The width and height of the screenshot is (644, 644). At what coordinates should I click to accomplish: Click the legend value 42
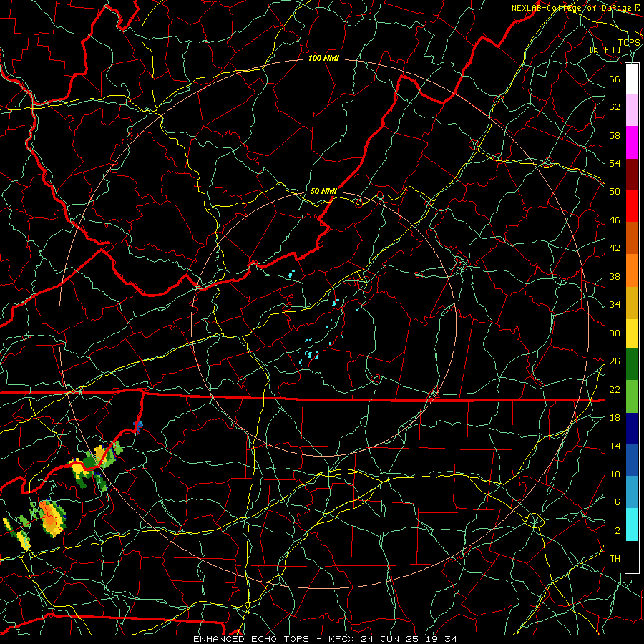point(615,248)
